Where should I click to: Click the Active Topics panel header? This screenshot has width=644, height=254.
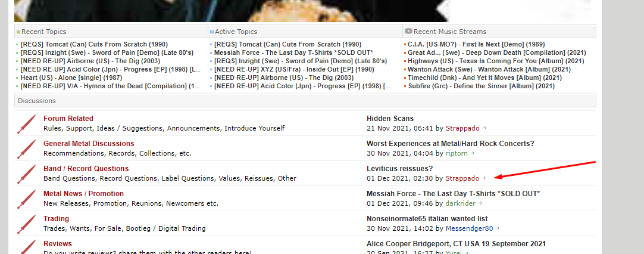pyautogui.click(x=305, y=31)
